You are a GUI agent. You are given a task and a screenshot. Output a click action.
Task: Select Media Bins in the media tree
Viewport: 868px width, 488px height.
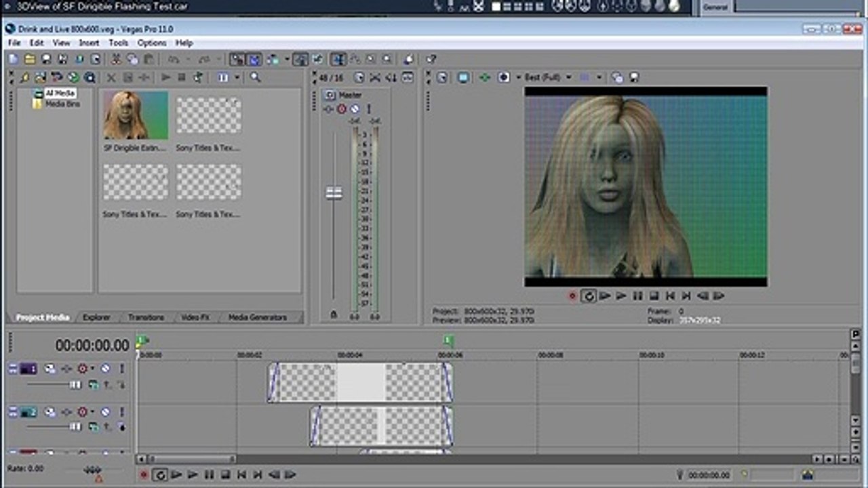pos(62,104)
